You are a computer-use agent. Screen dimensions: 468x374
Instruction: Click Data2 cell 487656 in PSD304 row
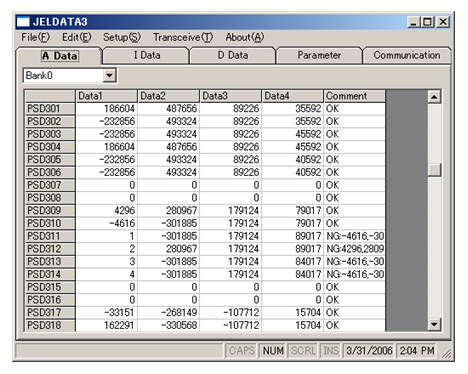169,147
